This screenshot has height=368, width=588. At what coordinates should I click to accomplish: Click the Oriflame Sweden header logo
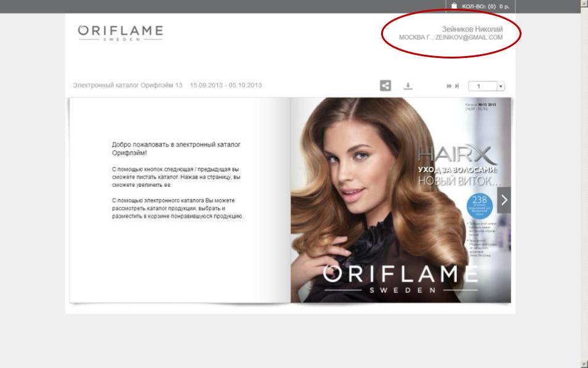[x=121, y=33]
